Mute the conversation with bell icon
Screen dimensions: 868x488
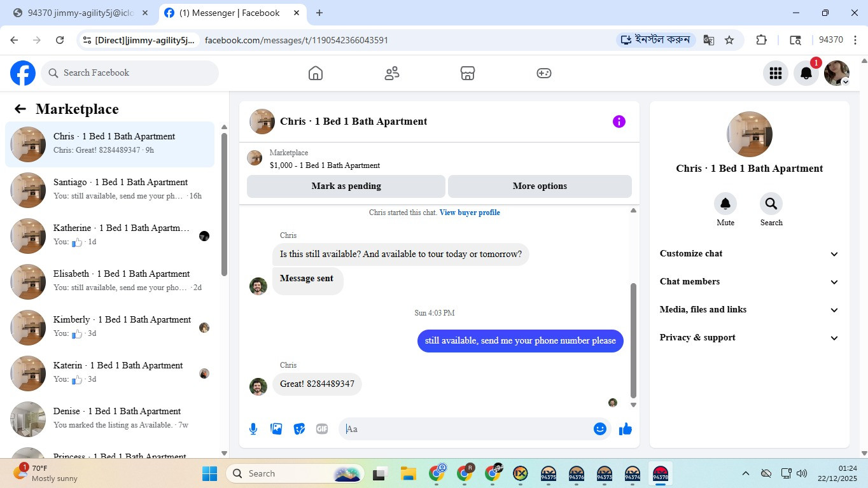[x=725, y=204]
